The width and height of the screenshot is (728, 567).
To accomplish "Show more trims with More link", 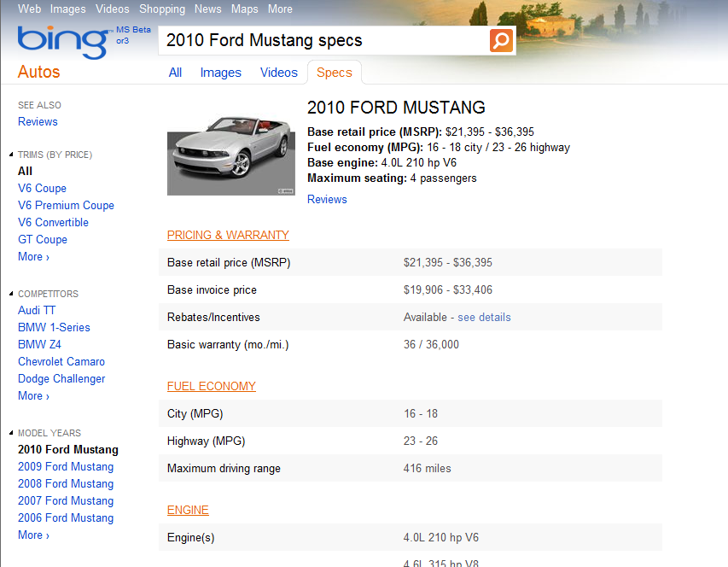I will click(x=33, y=257).
